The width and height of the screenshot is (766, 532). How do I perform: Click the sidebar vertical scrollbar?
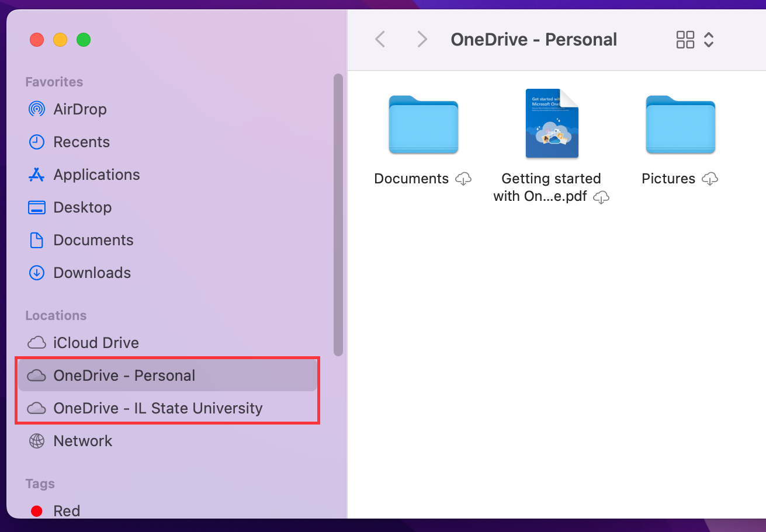[338, 214]
